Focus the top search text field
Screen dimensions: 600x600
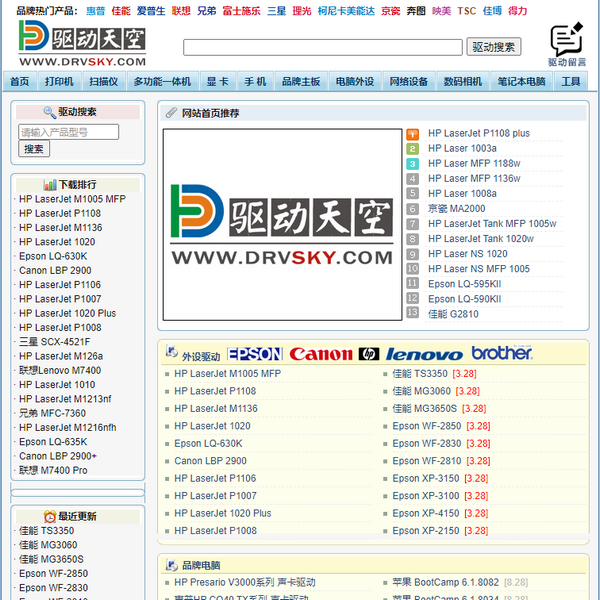coord(322,47)
